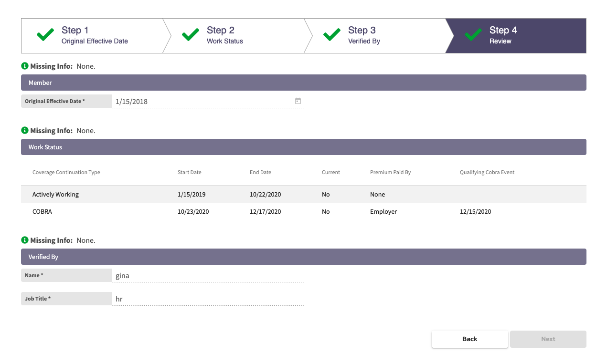Click the info icon beside the first Missing Info
This screenshot has width=607, height=364.
pyautogui.click(x=24, y=65)
